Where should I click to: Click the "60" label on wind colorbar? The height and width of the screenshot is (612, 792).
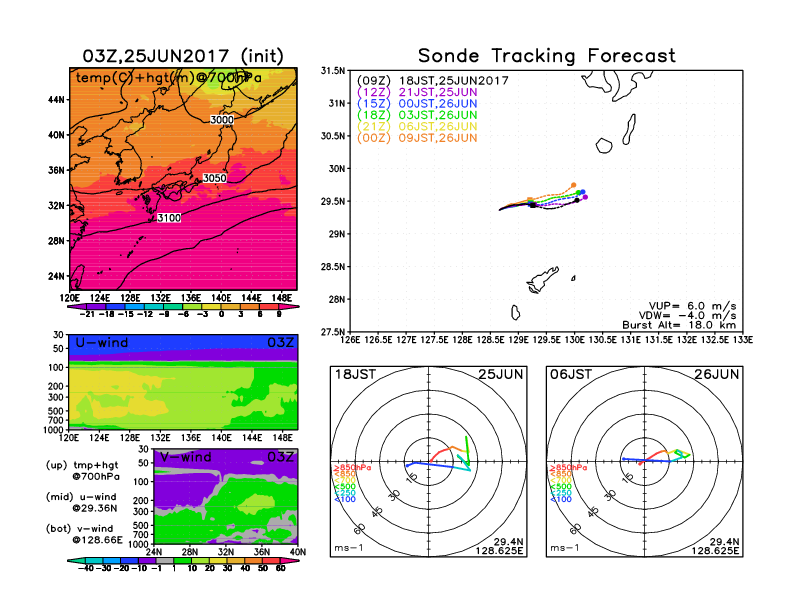point(281,569)
